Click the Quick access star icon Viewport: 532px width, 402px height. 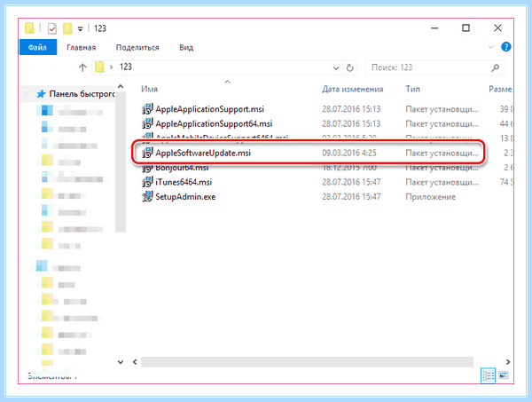pos(42,94)
